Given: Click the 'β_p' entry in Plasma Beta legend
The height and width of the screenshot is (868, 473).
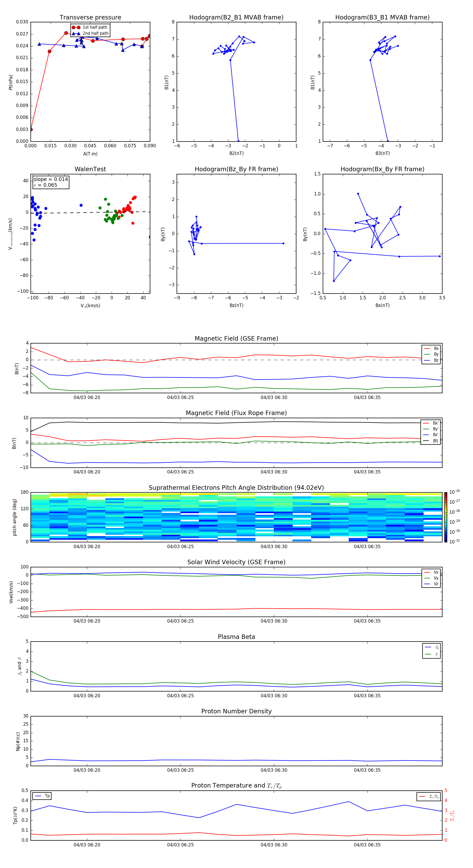Looking at the screenshot, I should pos(432,647).
